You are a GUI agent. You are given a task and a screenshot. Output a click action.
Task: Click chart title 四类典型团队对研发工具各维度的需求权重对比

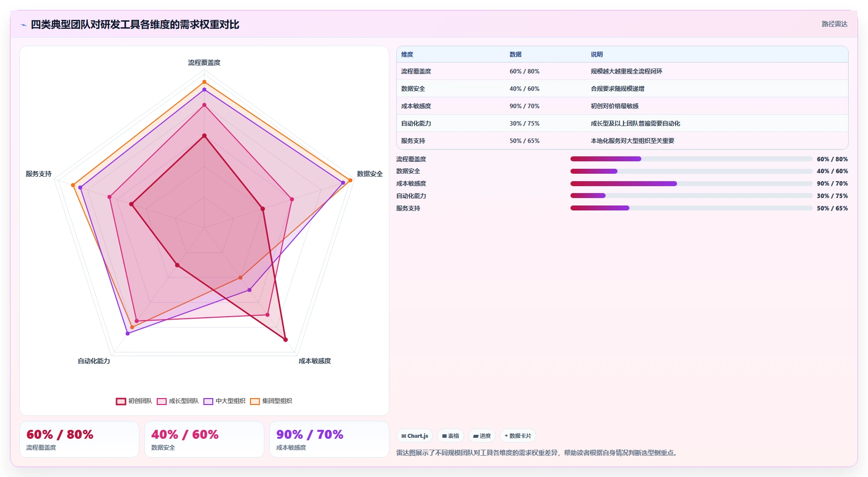(135, 25)
